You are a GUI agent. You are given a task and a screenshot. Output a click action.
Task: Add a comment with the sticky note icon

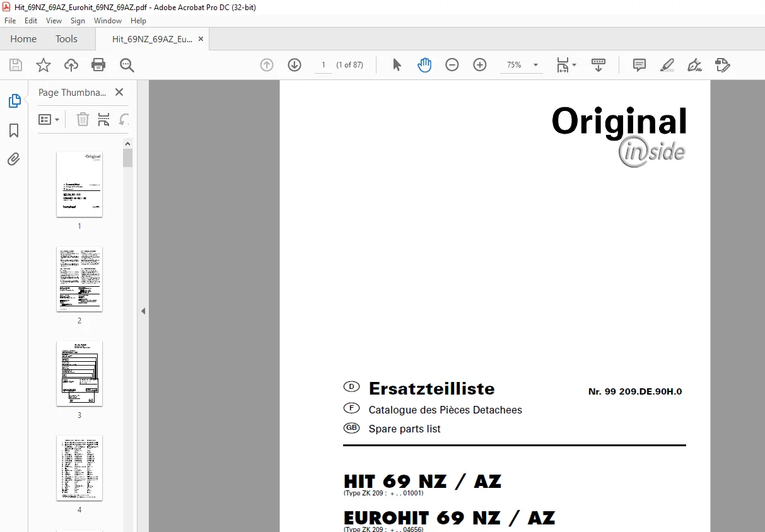(639, 65)
